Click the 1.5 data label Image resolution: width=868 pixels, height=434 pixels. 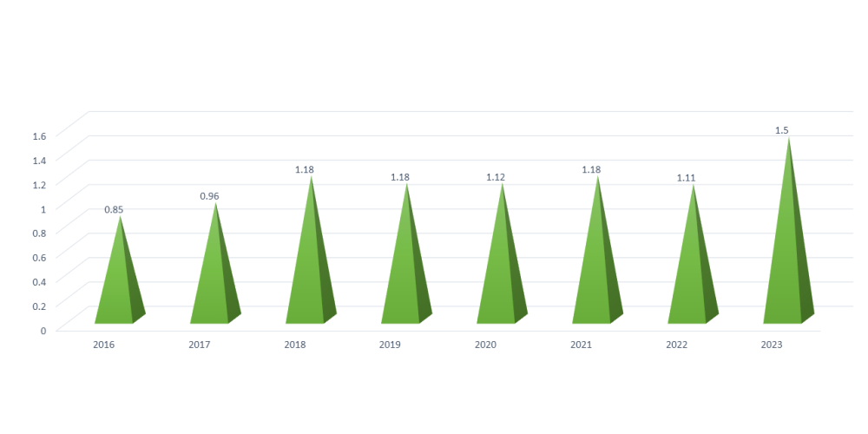point(782,130)
